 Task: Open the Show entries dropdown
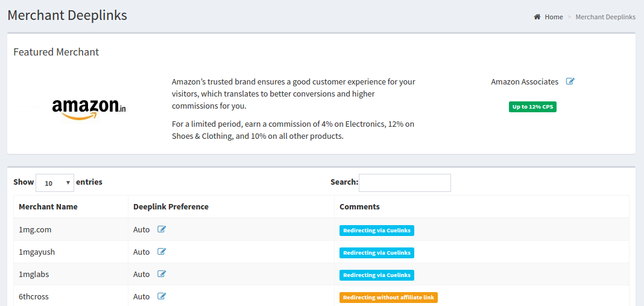[55, 183]
